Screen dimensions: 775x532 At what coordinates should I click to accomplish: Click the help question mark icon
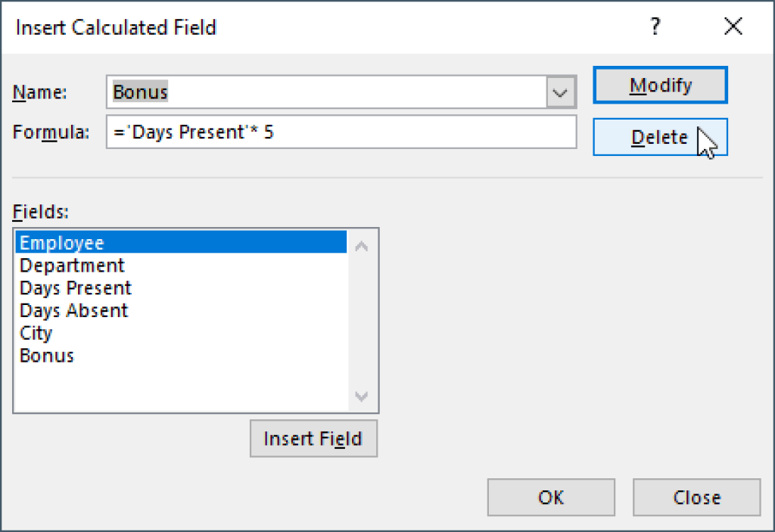(655, 26)
